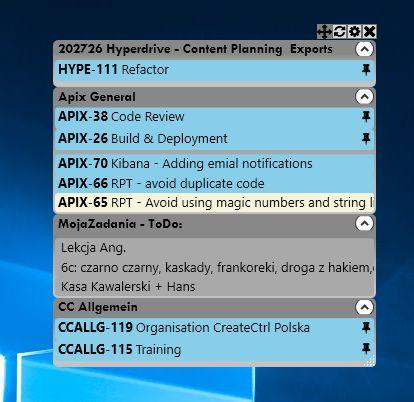Grab the widget resize grip corner
The width and height of the screenshot is (414, 402).
click(x=369, y=361)
